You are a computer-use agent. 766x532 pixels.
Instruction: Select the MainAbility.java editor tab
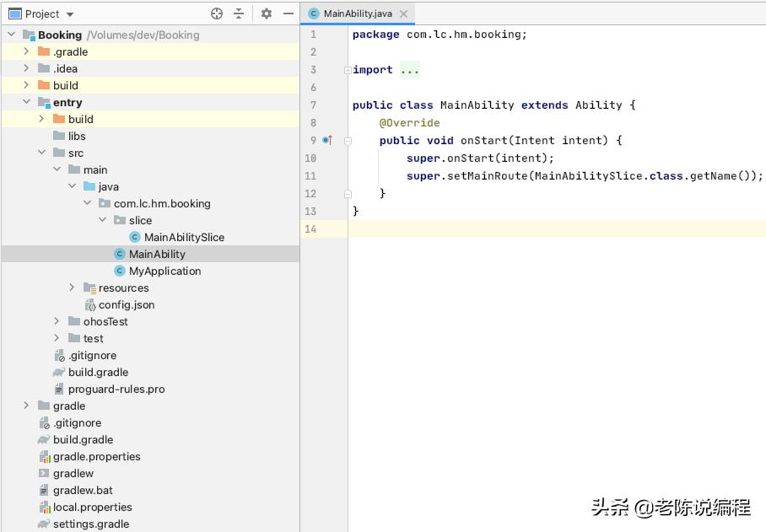(358, 13)
